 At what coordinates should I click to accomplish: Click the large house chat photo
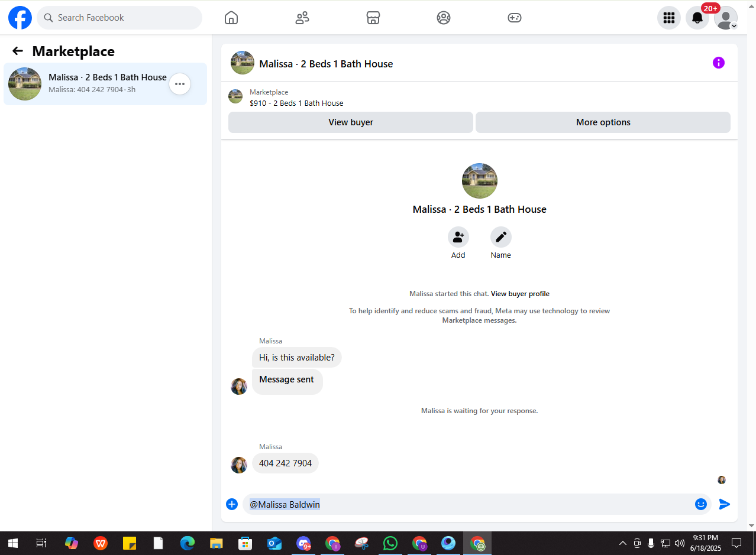pos(480,181)
